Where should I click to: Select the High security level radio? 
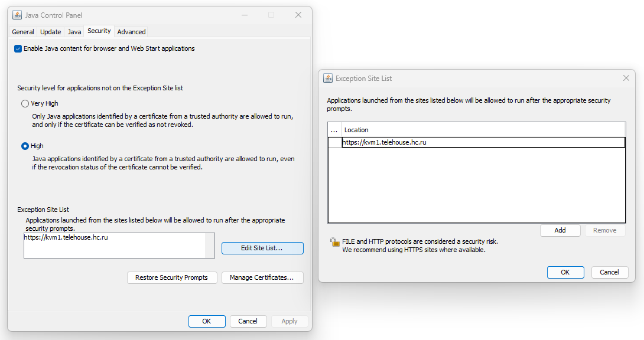click(x=25, y=146)
